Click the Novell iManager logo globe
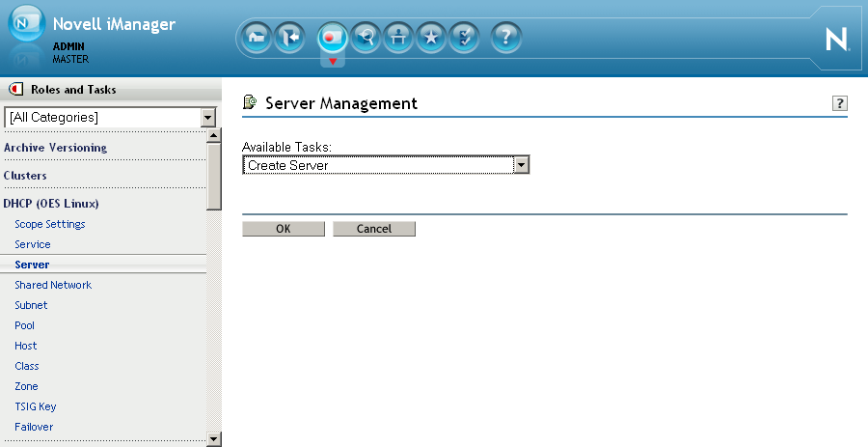The height and width of the screenshot is (447, 868). [x=27, y=23]
